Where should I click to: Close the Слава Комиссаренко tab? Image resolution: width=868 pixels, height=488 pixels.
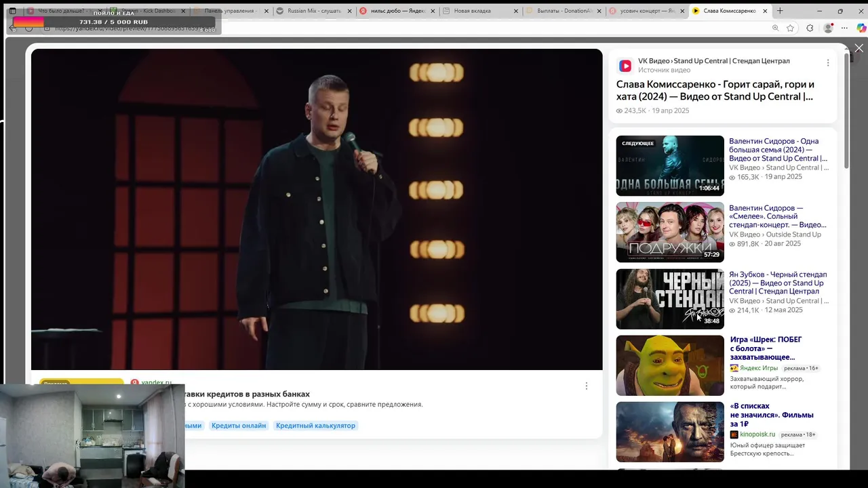(x=765, y=11)
